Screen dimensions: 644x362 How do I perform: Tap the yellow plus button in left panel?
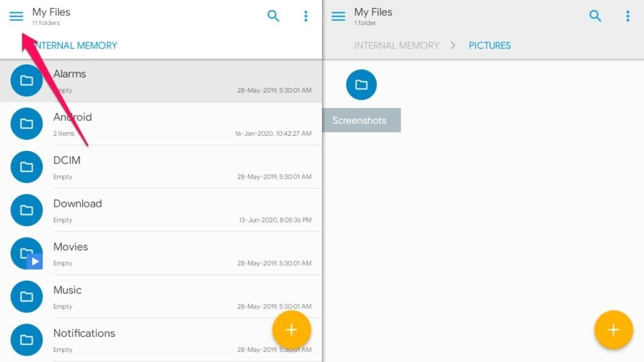coord(292,329)
